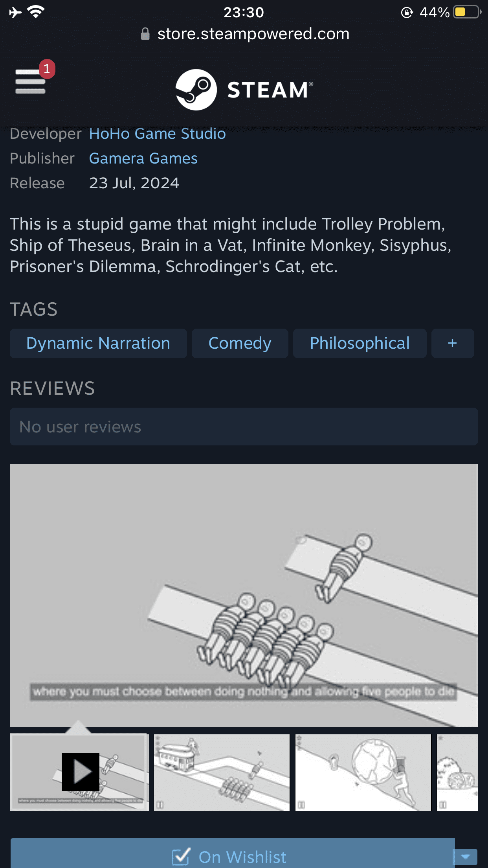The image size is (488, 868).
Task: Open the wishlist dropdown arrow
Action: point(466,856)
